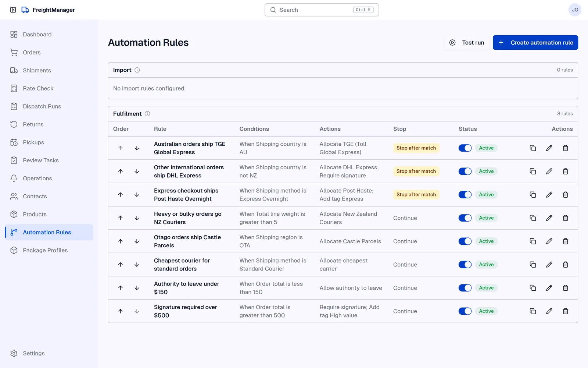Disable the Authority to leave rule toggle
The image size is (588, 368).
pyautogui.click(x=465, y=288)
